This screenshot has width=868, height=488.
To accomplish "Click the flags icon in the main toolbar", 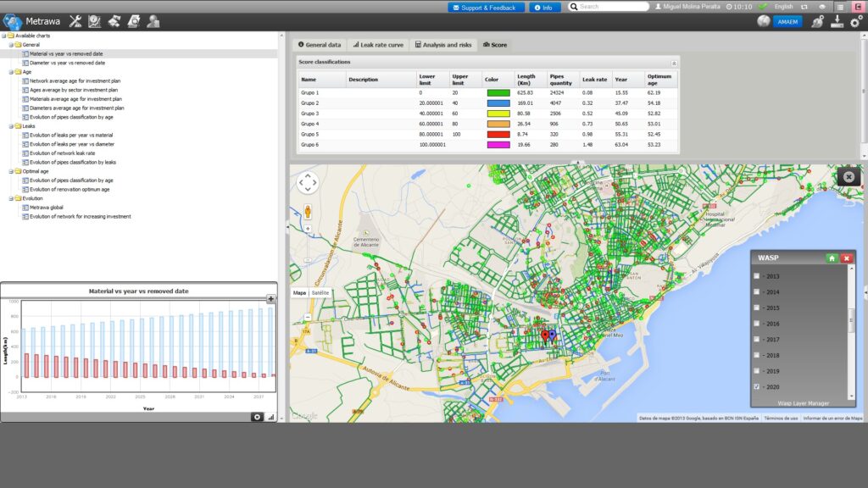I will coord(114,21).
